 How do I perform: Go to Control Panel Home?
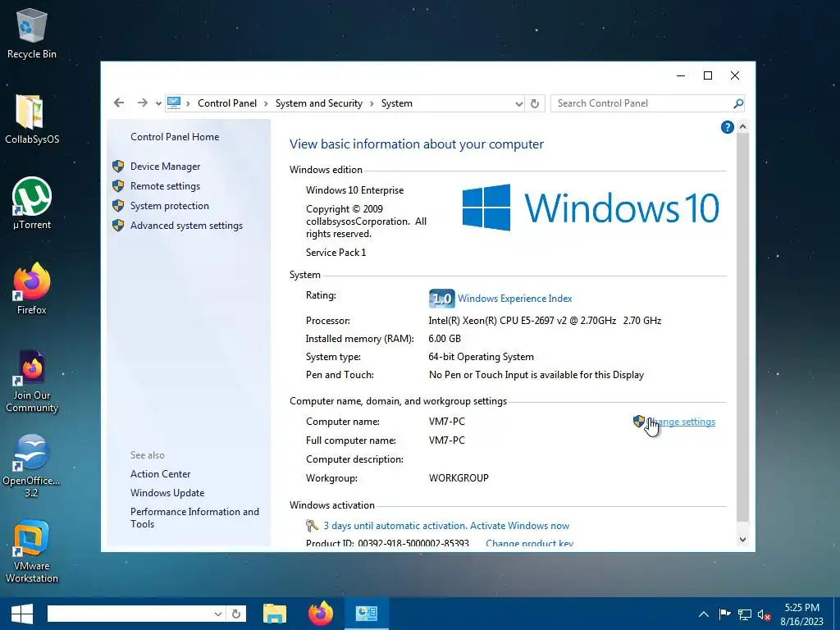click(175, 137)
